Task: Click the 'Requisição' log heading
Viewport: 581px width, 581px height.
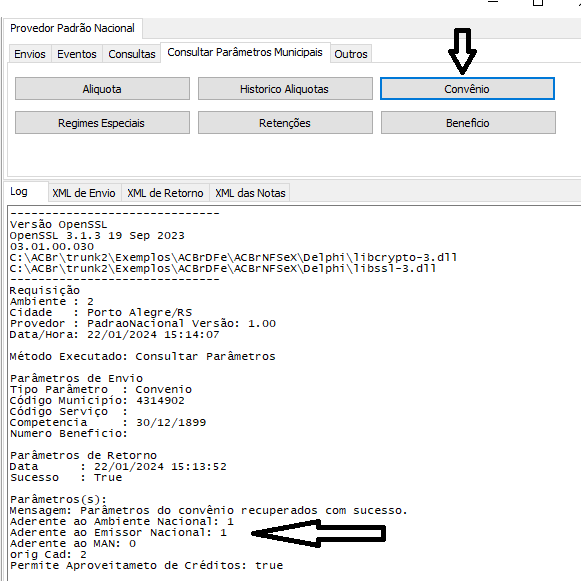Action: pyautogui.click(x=45, y=290)
